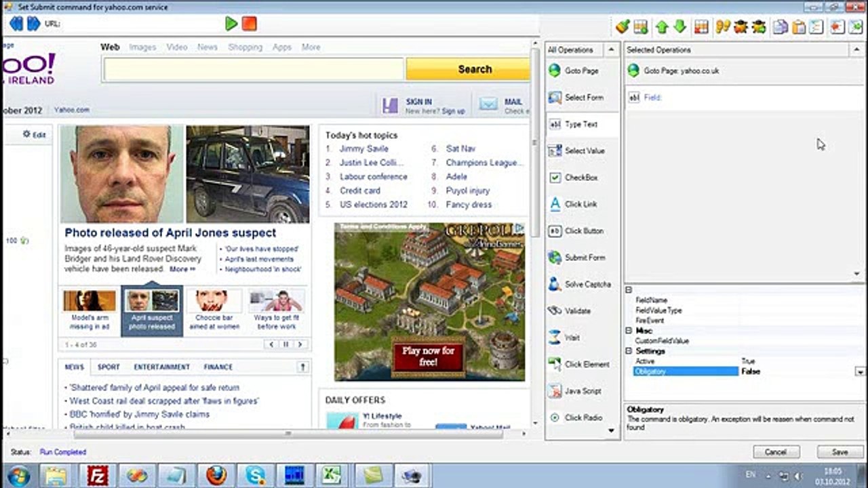Click All Operations header up arrow
The image size is (868, 488).
tap(611, 49)
